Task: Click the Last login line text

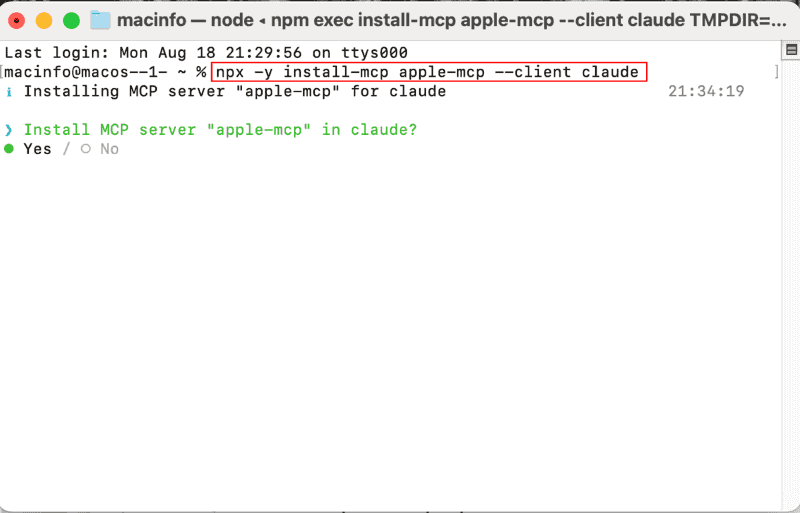Action: (x=206, y=53)
